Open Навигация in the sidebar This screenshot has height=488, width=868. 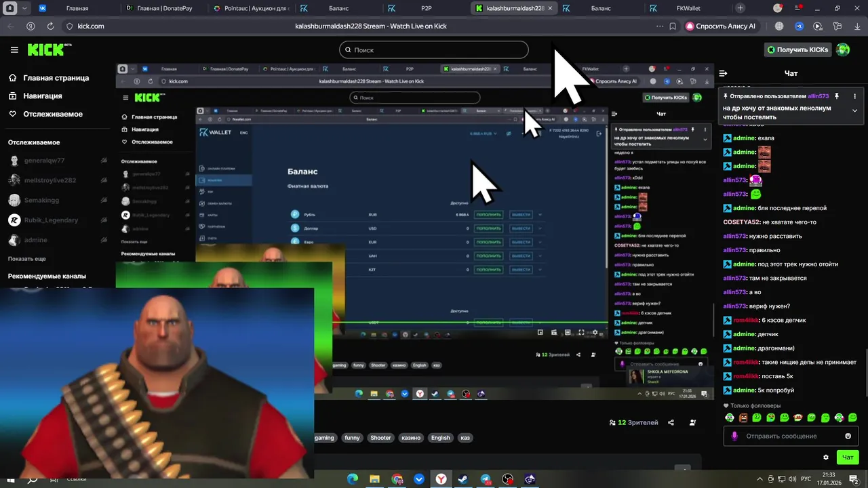(35, 96)
